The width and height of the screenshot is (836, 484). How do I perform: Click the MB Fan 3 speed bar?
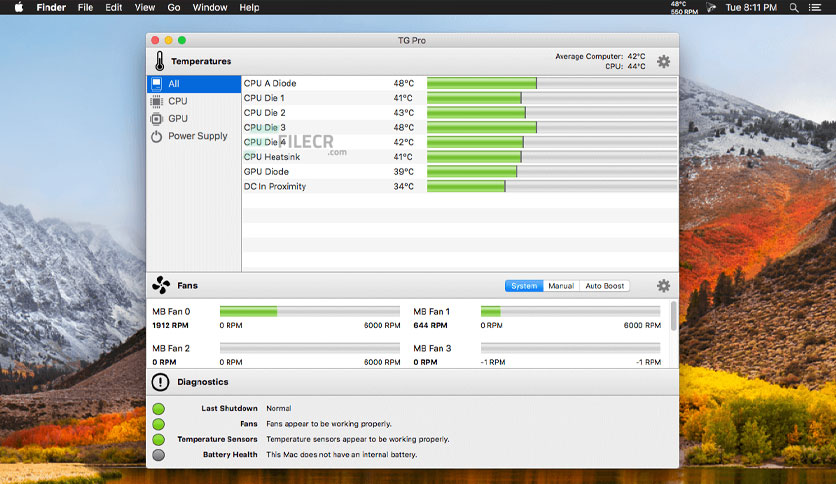click(x=570, y=348)
